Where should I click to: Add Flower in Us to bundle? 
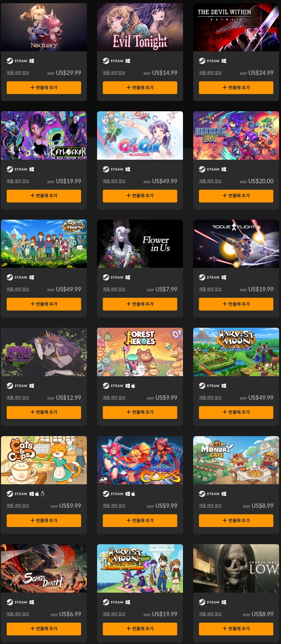point(140,304)
